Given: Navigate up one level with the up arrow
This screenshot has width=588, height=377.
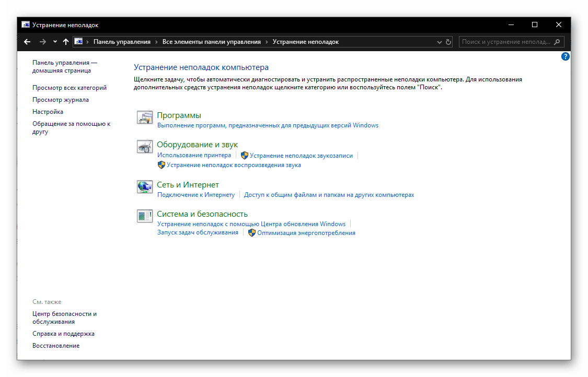Looking at the screenshot, I should point(65,41).
